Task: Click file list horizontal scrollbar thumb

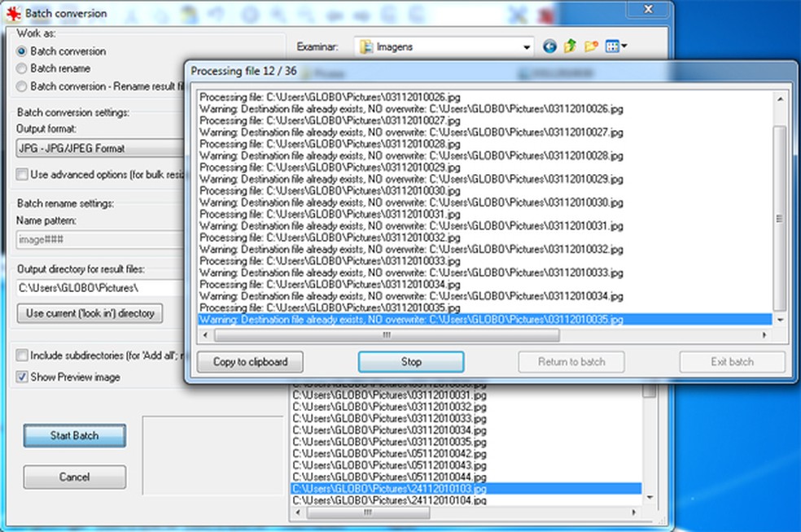Action: (x=368, y=512)
